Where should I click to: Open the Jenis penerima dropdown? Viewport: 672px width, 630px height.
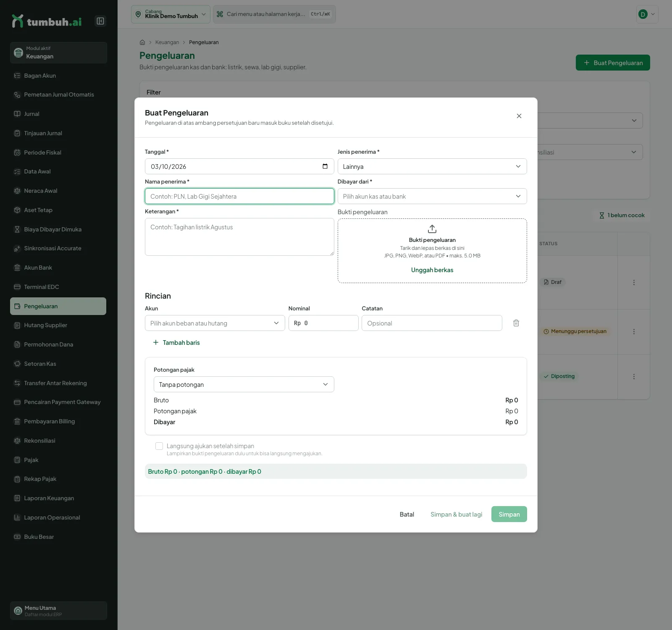point(432,166)
